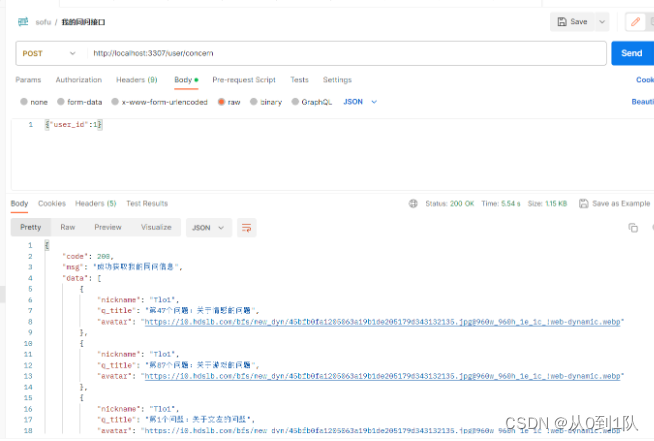
Task: Select the raw radio button
Action: click(221, 102)
